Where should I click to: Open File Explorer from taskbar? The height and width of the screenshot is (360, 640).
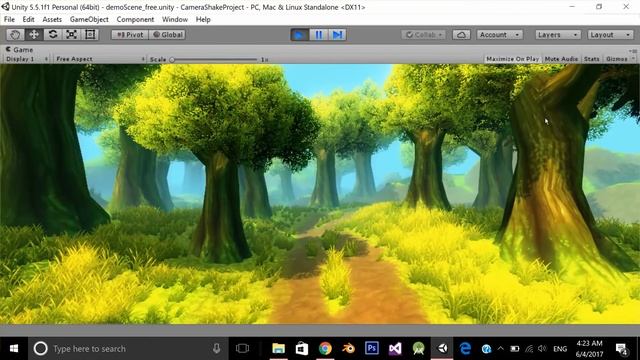278,349
